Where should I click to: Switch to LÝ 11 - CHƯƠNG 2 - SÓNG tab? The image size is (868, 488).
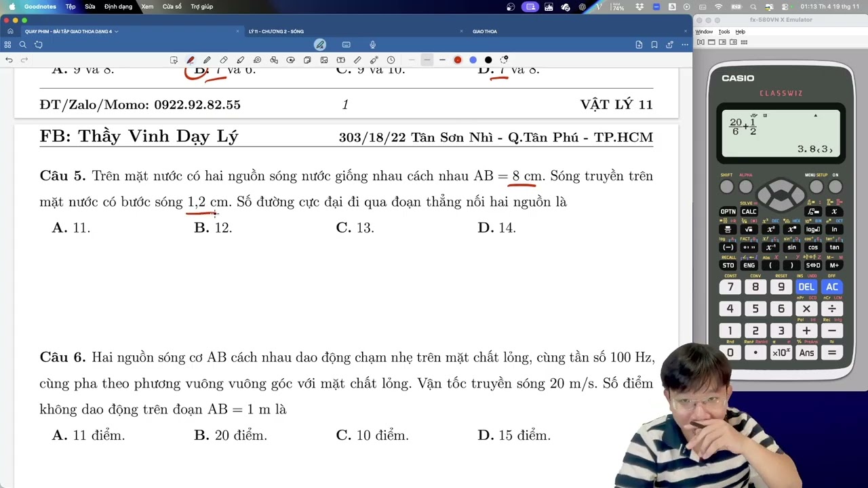click(276, 32)
